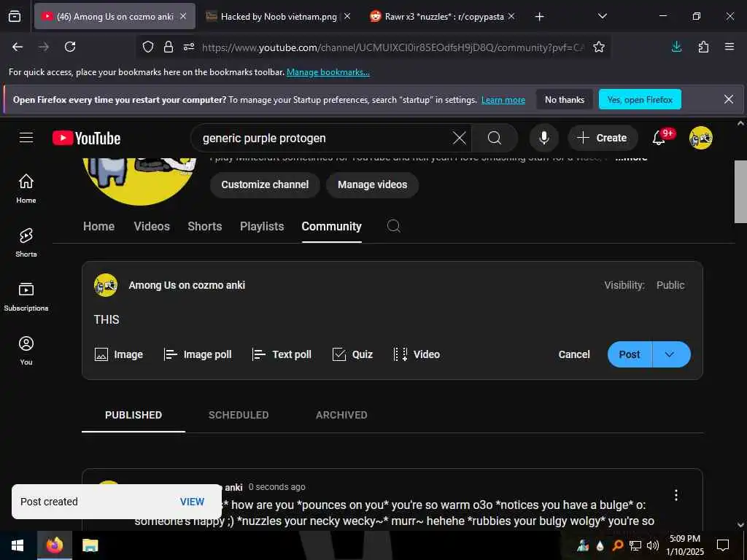
Task: Open a new browser tab
Action: point(539,17)
